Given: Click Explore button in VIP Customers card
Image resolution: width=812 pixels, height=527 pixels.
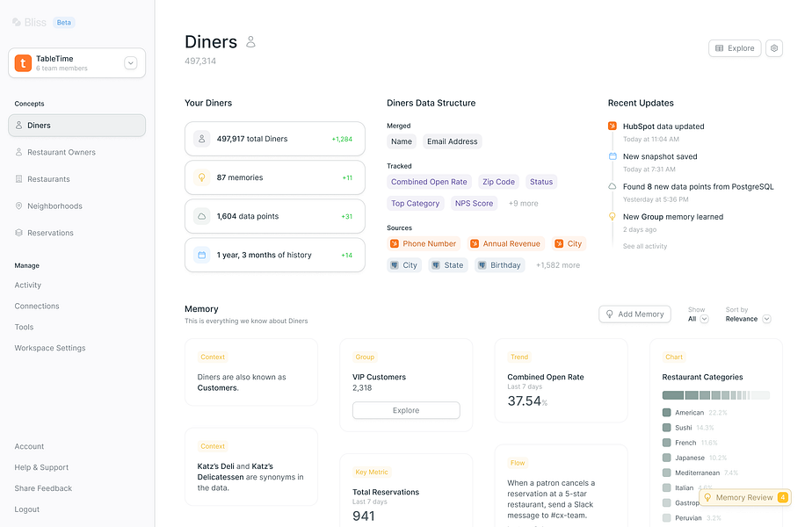Looking at the screenshot, I should click(406, 410).
